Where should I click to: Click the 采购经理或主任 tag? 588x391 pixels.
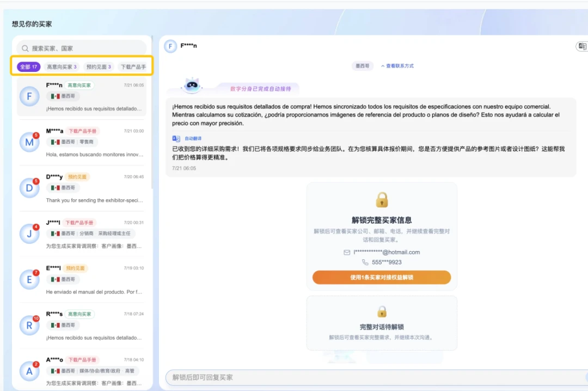pyautogui.click(x=114, y=234)
